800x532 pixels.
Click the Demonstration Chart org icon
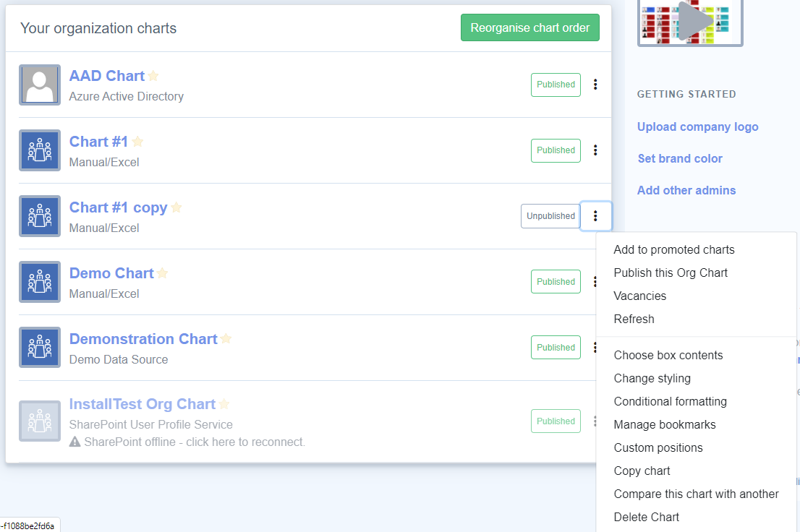point(40,348)
